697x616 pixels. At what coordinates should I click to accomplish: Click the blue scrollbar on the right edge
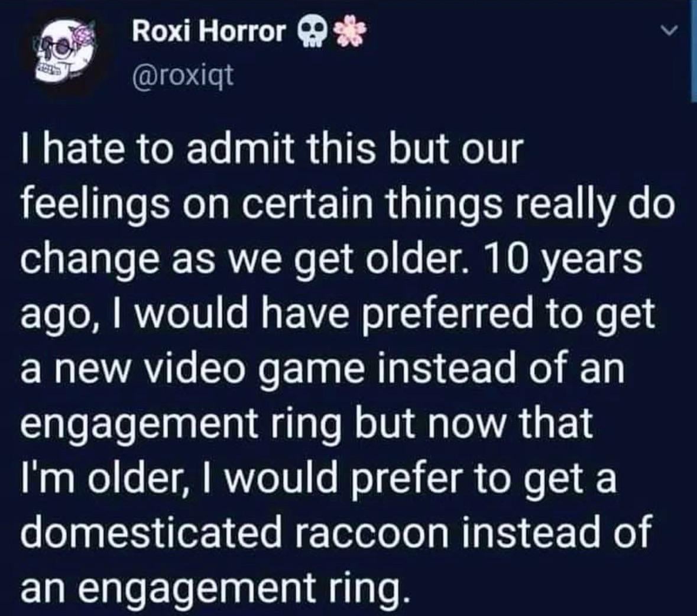coord(694,50)
